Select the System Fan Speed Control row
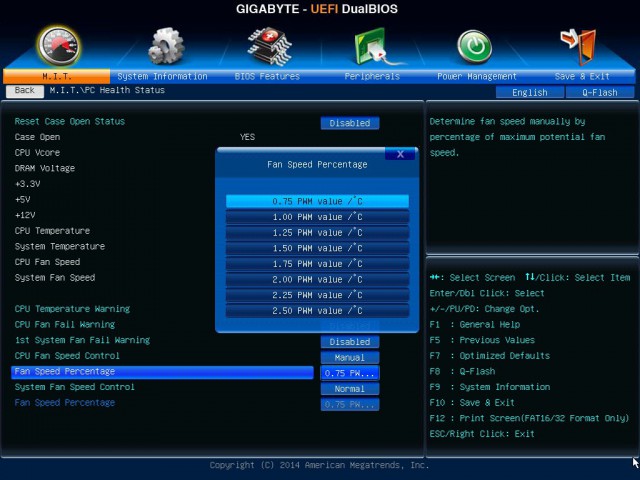Screen dimensions: 640x480 (x=75, y=387)
